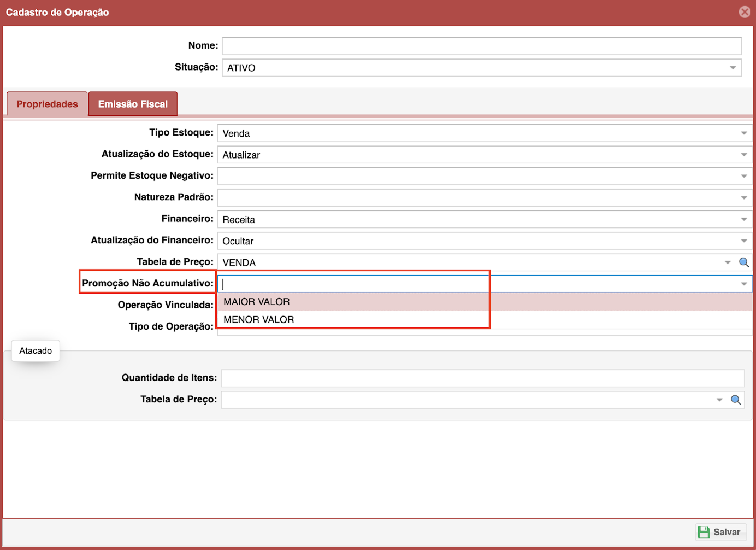Open the Atualização do Estoque dropdown
Image resolution: width=756 pixels, height=550 pixels.
tap(743, 155)
